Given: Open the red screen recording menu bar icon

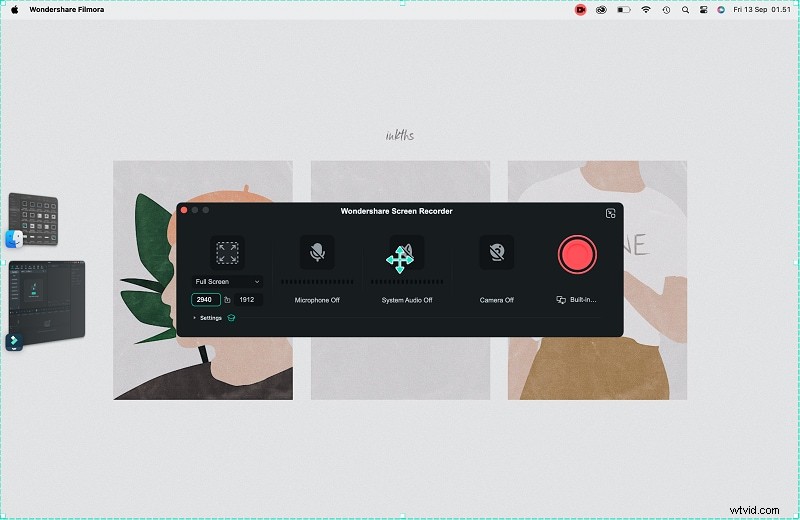Looking at the screenshot, I should point(580,9).
